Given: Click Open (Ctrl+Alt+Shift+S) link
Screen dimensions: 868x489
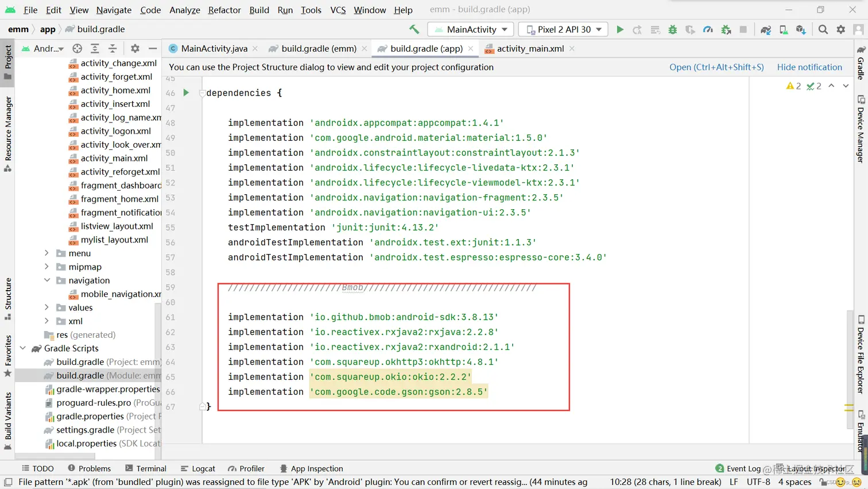Looking at the screenshot, I should click(x=716, y=67).
